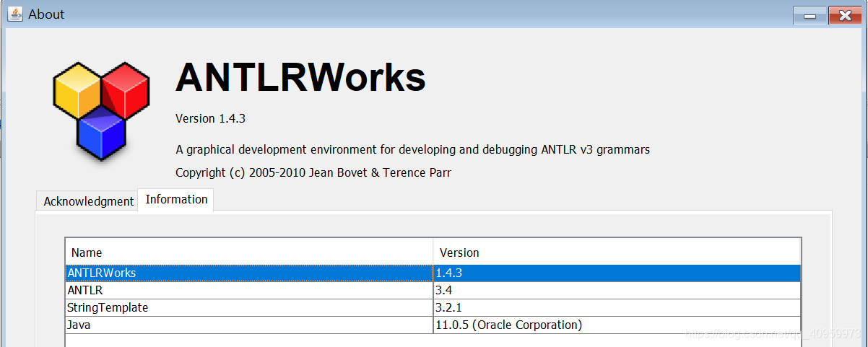Screen dimensions: 868x347
Task: Click the ANTLRWorks heading title
Action: coord(300,76)
